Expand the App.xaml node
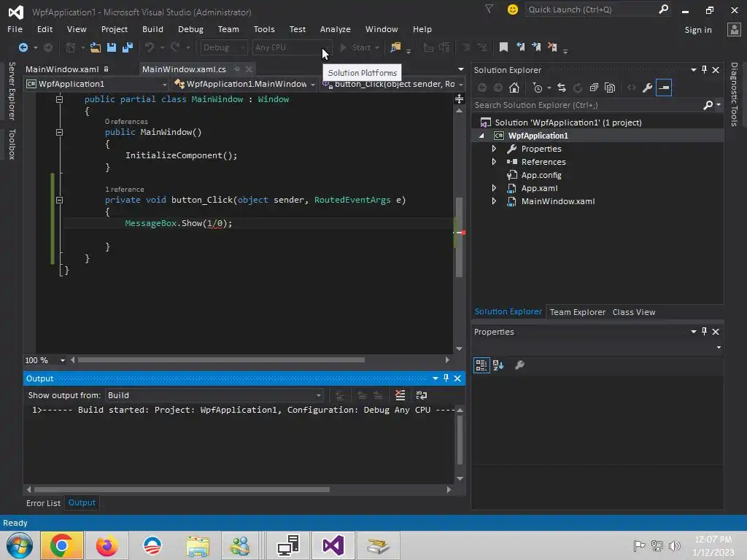 pyautogui.click(x=494, y=188)
